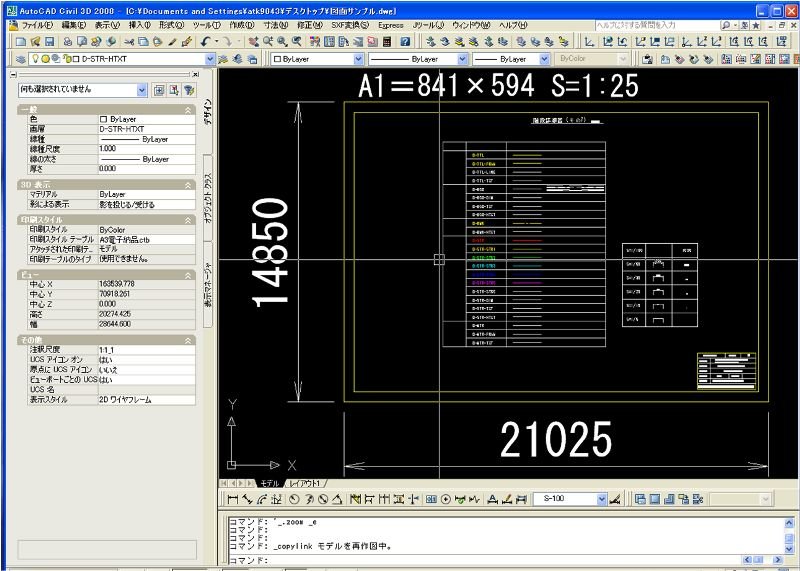
Task: Click the Save icon in the toolbar
Action: click(49, 42)
